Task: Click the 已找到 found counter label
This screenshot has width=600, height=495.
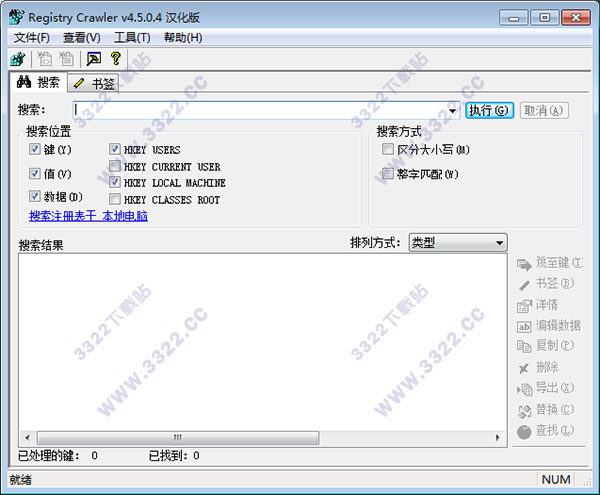Action: [168, 456]
